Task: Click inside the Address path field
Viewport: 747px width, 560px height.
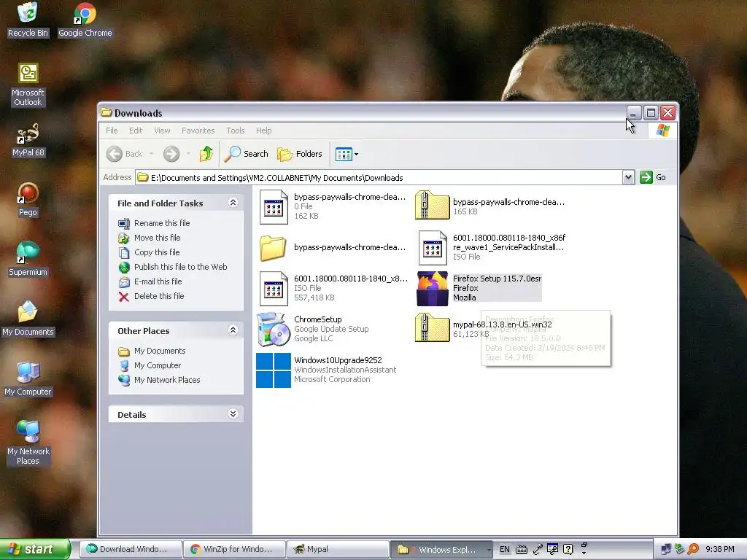Action: [379, 177]
